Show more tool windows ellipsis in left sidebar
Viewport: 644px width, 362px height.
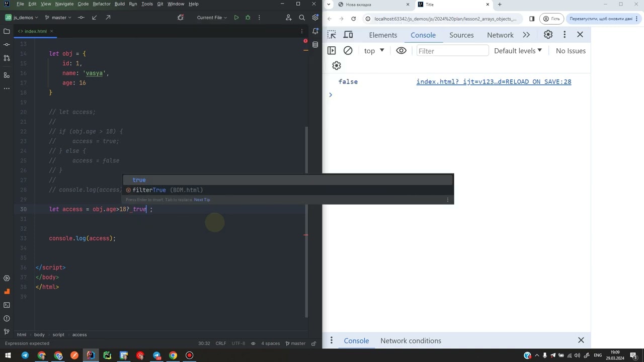coord(7,88)
